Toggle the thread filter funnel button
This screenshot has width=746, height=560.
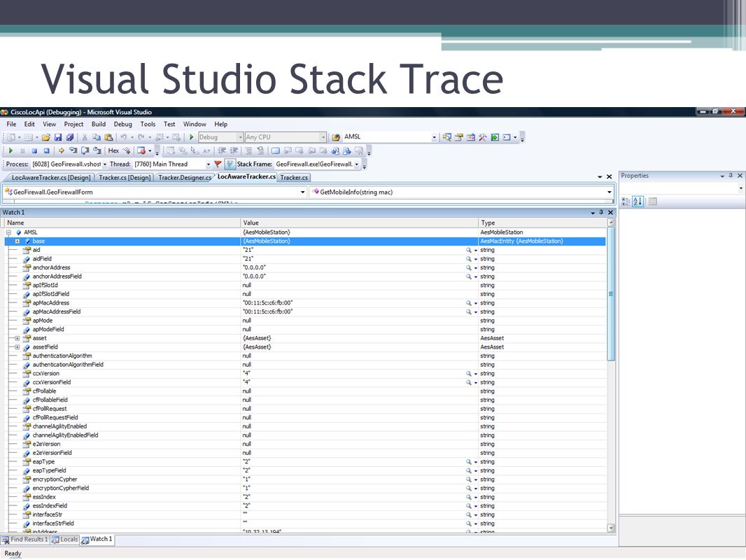(230, 164)
